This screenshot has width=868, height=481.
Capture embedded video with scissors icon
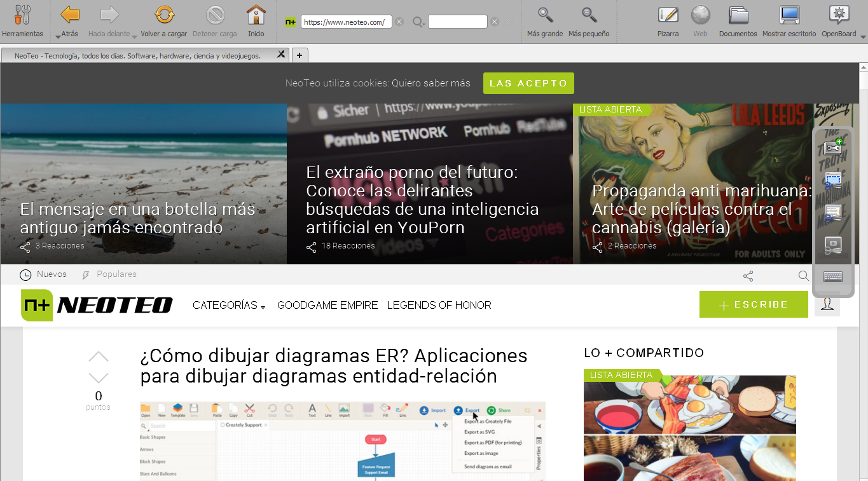coord(833,245)
